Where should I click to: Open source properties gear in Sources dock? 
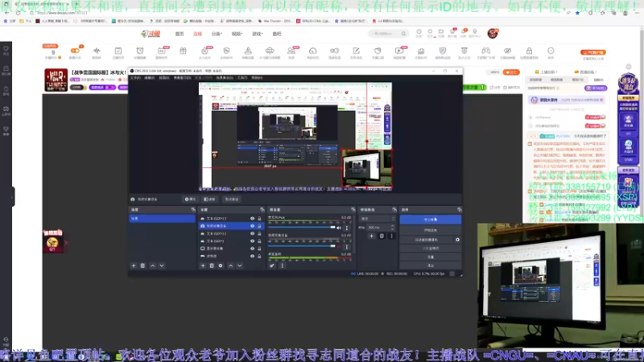tap(221, 265)
